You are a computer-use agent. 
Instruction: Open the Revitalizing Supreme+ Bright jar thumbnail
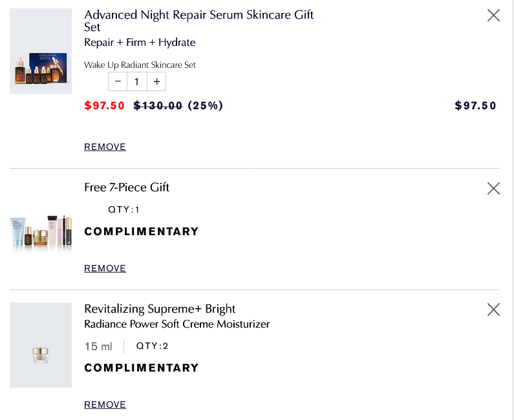pos(41,345)
